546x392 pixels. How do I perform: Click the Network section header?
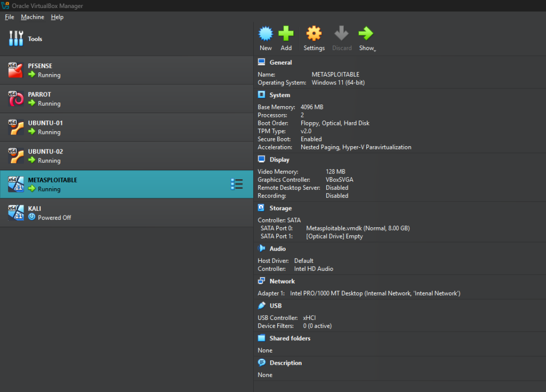tap(282, 281)
